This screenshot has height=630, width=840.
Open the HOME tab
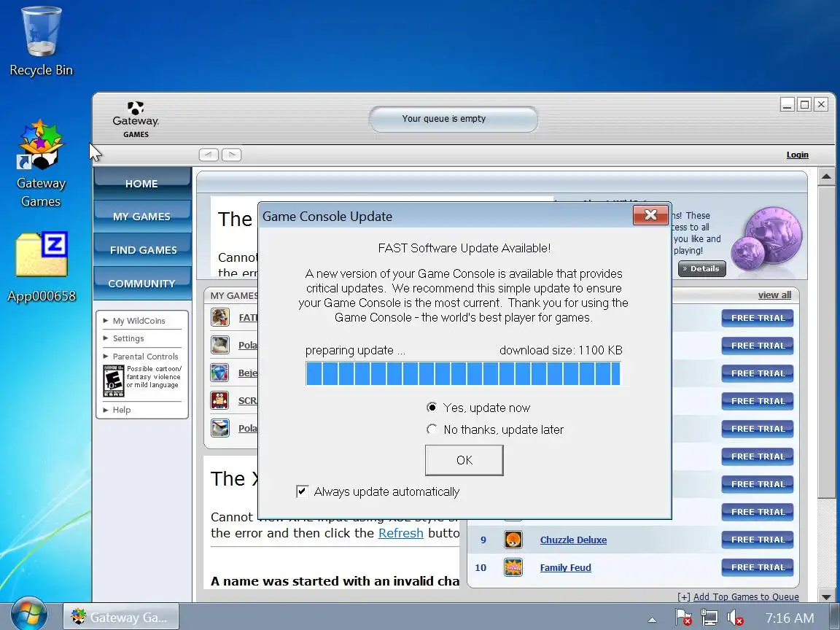click(142, 184)
